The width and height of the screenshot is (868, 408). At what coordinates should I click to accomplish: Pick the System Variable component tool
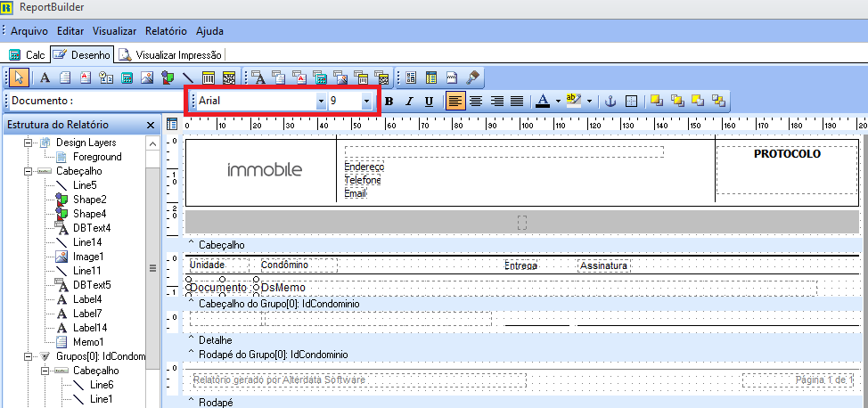tap(106, 78)
